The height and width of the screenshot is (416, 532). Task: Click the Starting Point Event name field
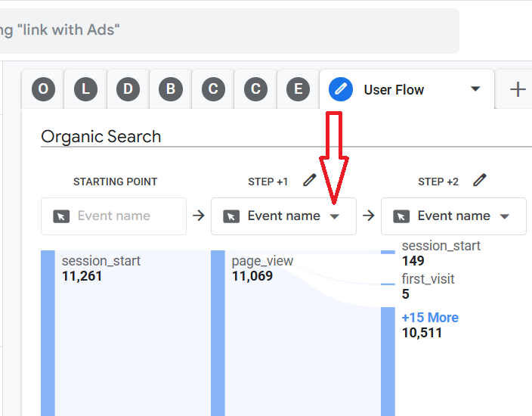pyautogui.click(x=113, y=216)
